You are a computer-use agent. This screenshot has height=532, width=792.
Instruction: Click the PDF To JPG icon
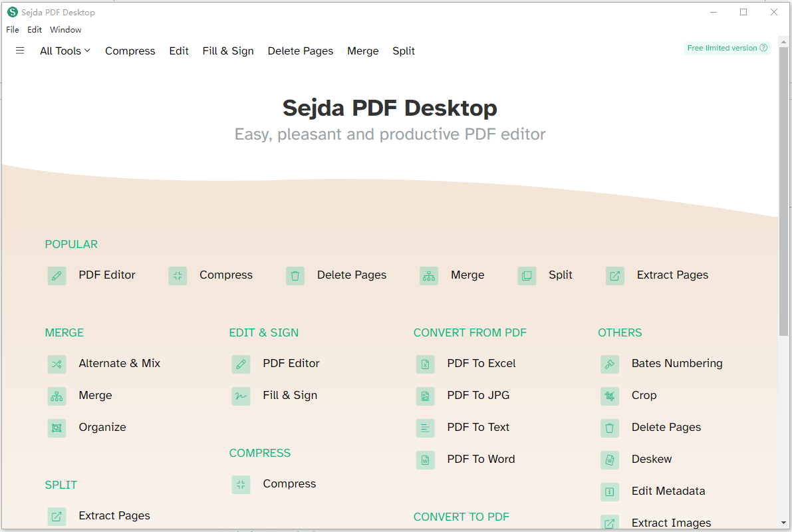426,396
